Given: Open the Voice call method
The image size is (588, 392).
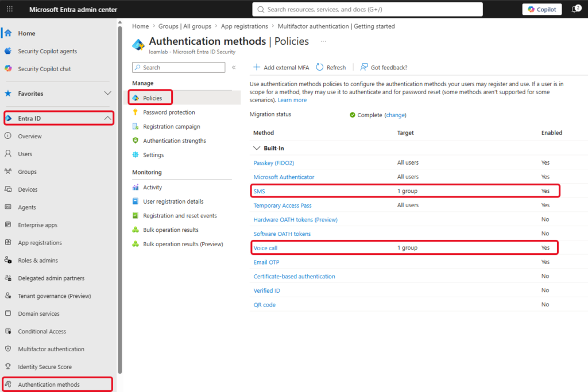Looking at the screenshot, I should pyautogui.click(x=265, y=248).
